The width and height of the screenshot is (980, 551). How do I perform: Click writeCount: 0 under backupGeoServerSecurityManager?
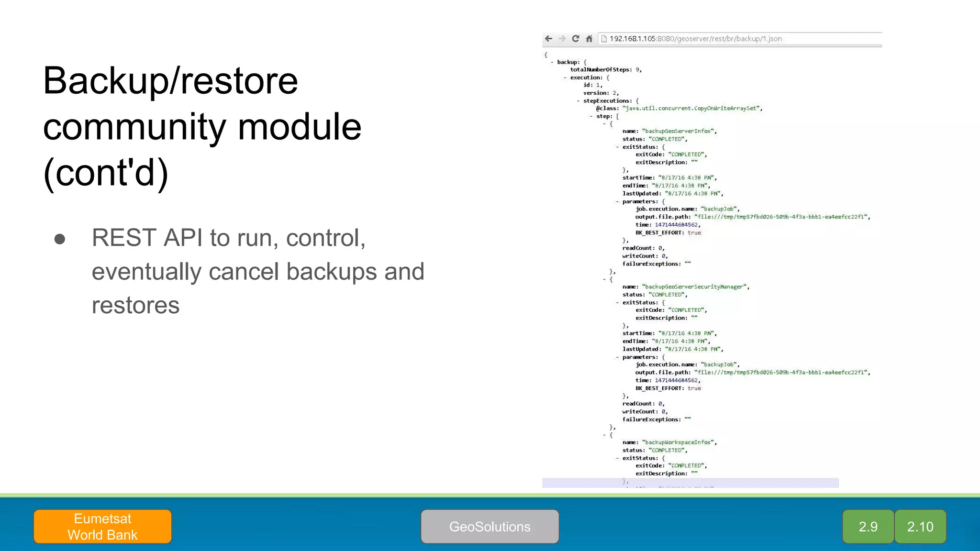[645, 411]
